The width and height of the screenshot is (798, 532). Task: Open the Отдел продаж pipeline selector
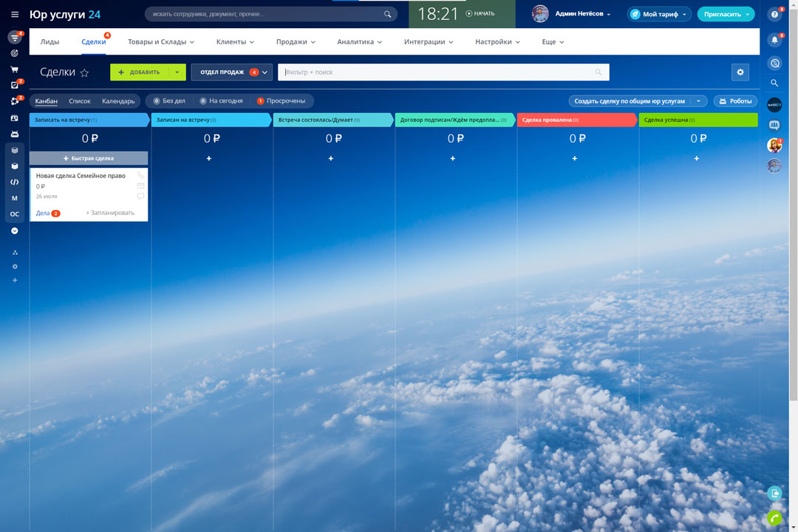coord(231,72)
